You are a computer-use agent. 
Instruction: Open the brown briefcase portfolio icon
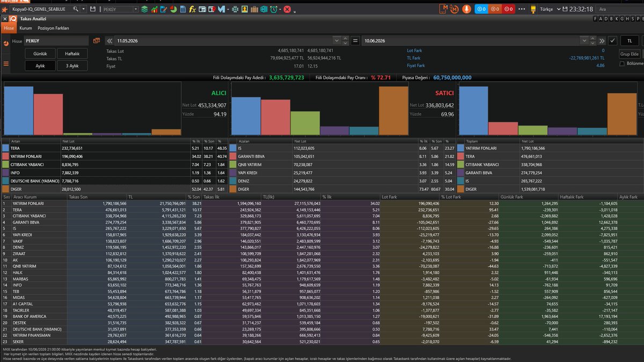[x=254, y=9]
